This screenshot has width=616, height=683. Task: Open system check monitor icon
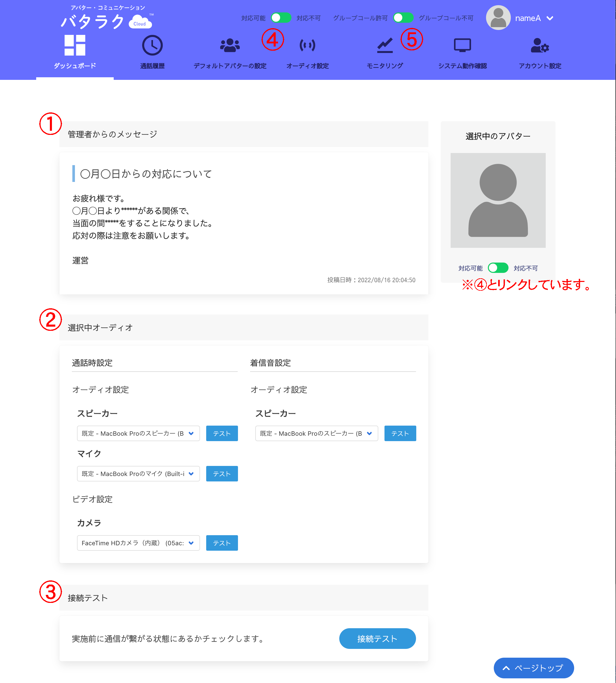(462, 45)
